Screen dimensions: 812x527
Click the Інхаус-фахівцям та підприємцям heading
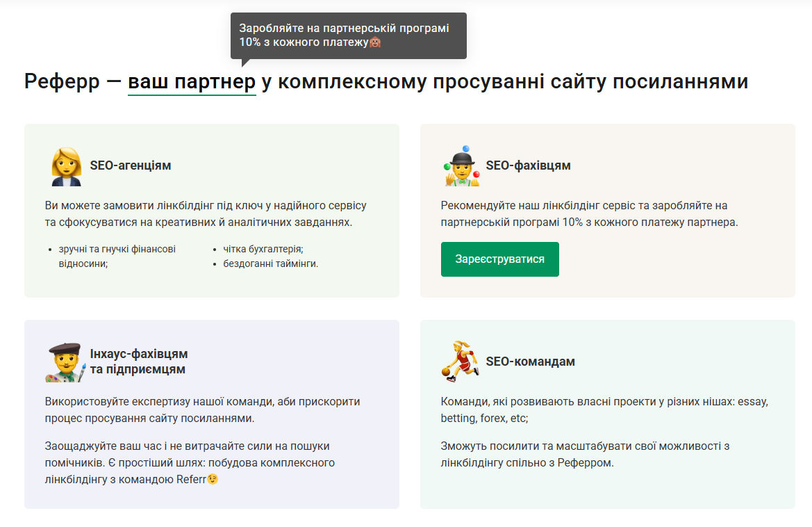point(138,360)
